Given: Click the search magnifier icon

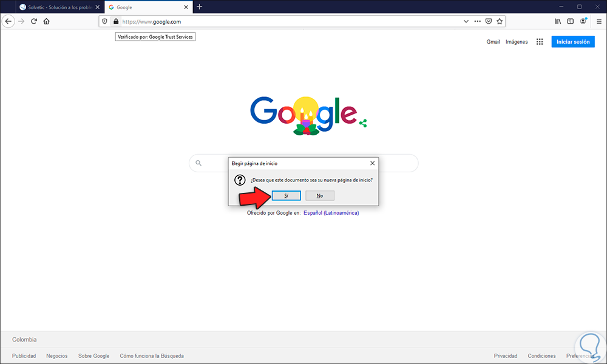Looking at the screenshot, I should click(x=198, y=163).
